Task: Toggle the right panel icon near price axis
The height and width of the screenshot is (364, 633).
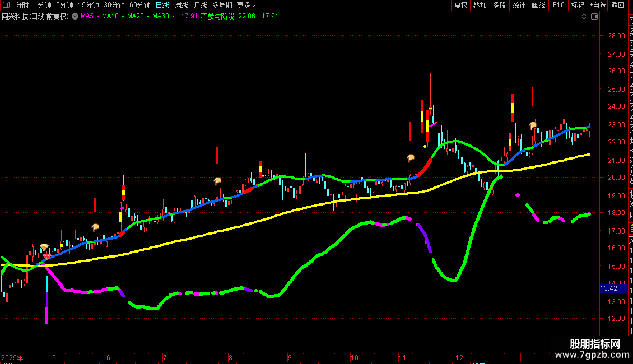Action: (594, 17)
